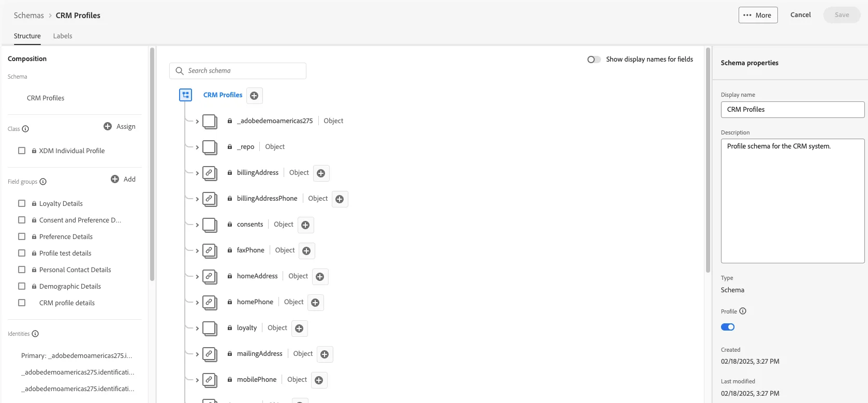Expand homeAddress object node
This screenshot has width=868, height=403.
[197, 277]
